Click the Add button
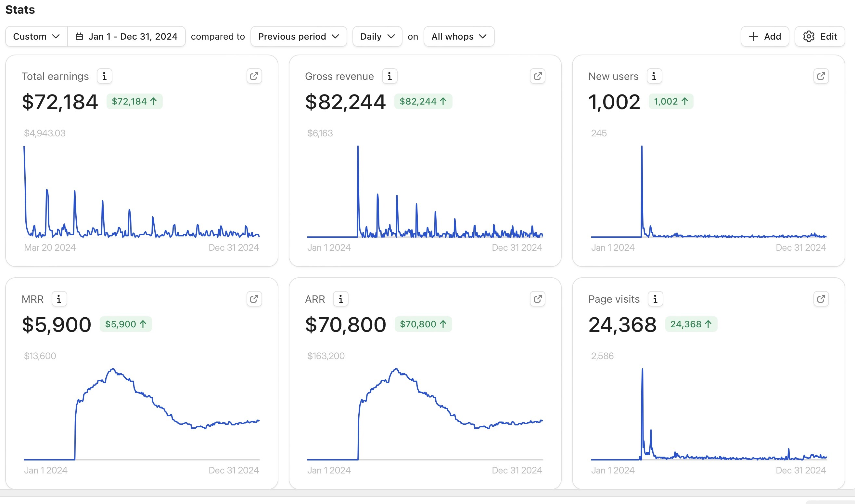Screen dimensions: 855x504 [x=765, y=36]
